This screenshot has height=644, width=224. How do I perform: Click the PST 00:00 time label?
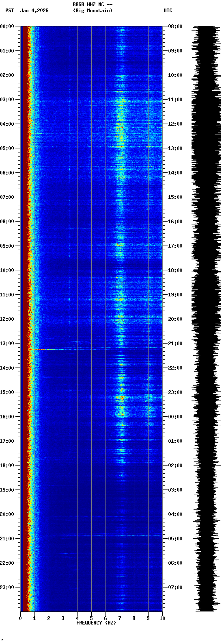pos(7,26)
